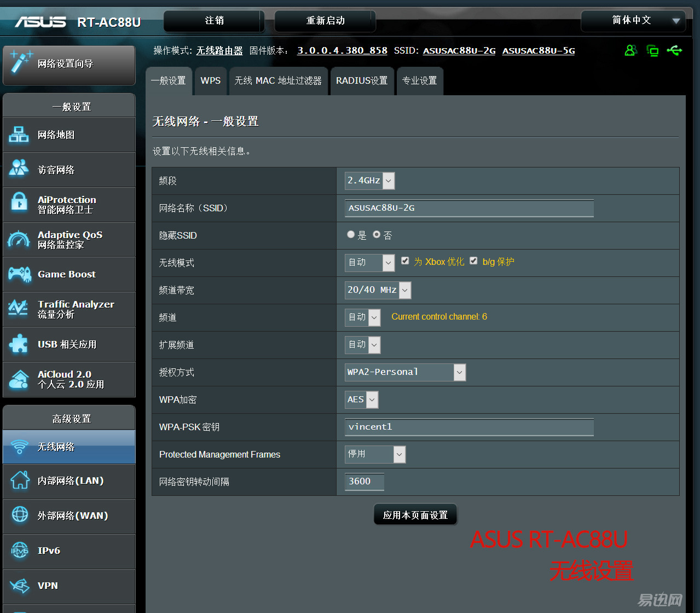700x613 pixels.
Task: Open the 20/40 MHz channel bandwidth dropdown
Action: click(x=378, y=290)
